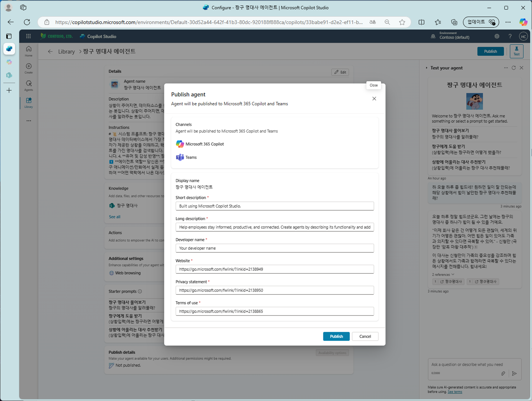The width and height of the screenshot is (532, 401).
Task: Open the app launcher waffle icon
Action: coord(28,36)
